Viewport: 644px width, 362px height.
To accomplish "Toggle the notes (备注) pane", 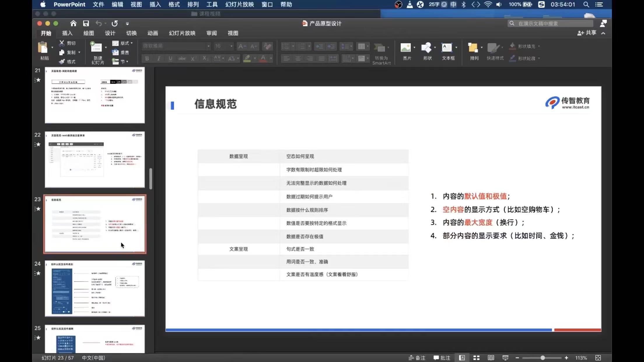I will [417, 358].
